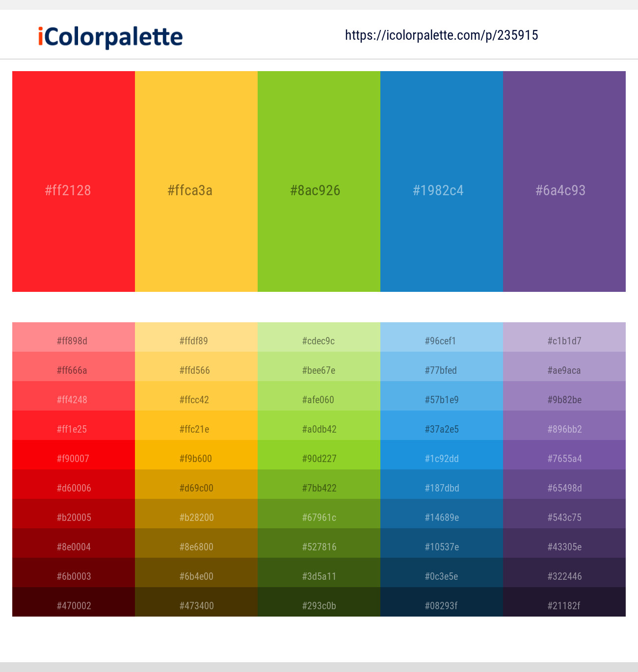Click the sky blue #37a2e5 shade
Image resolution: width=638 pixels, height=672 pixels.
[442, 425]
